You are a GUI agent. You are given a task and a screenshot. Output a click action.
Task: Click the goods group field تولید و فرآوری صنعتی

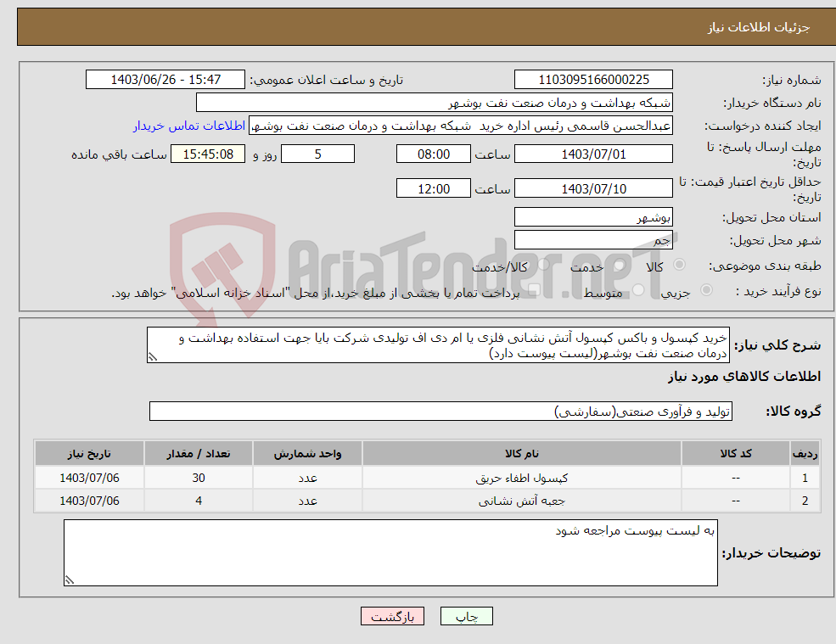441,412
